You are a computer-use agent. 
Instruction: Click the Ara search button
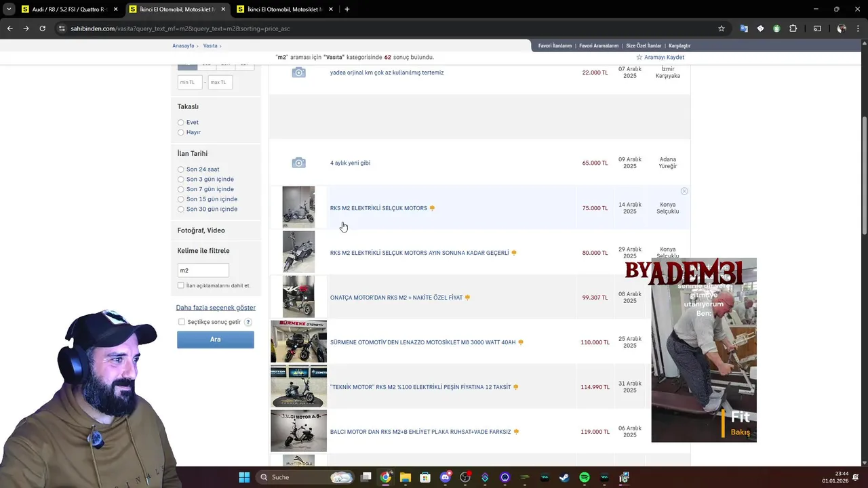pyautogui.click(x=216, y=340)
